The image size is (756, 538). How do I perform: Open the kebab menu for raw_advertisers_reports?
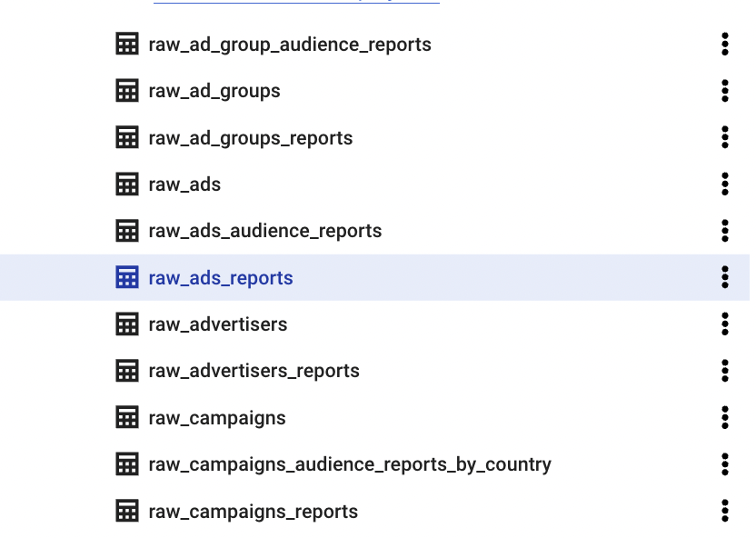point(725,371)
